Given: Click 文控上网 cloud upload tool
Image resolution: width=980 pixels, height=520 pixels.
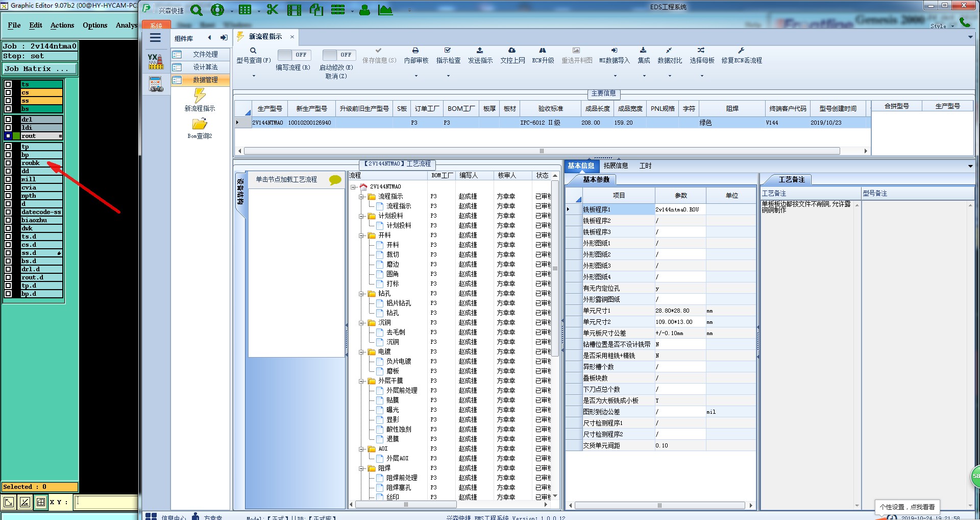Looking at the screenshot, I should coord(512,56).
